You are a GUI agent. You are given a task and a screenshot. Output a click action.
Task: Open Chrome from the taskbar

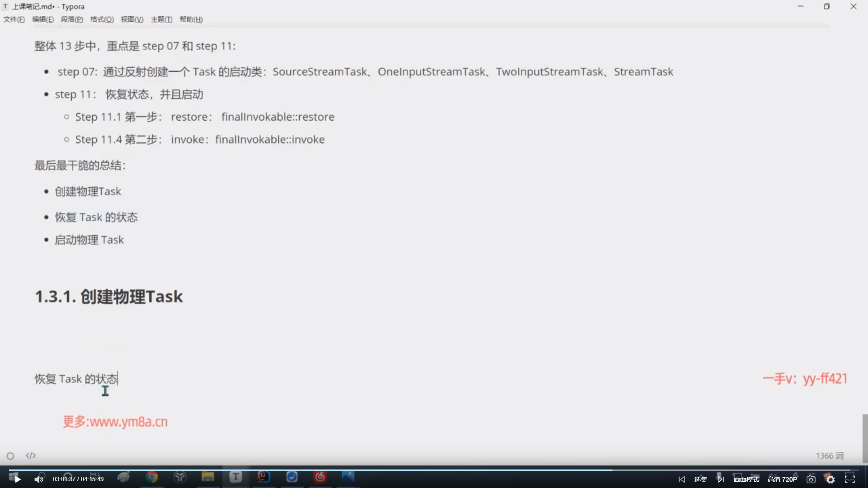[x=152, y=477]
